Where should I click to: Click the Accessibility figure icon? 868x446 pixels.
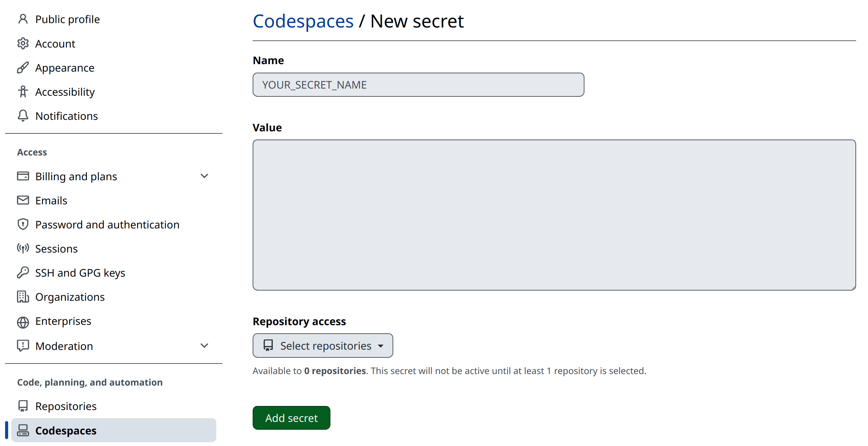(23, 92)
